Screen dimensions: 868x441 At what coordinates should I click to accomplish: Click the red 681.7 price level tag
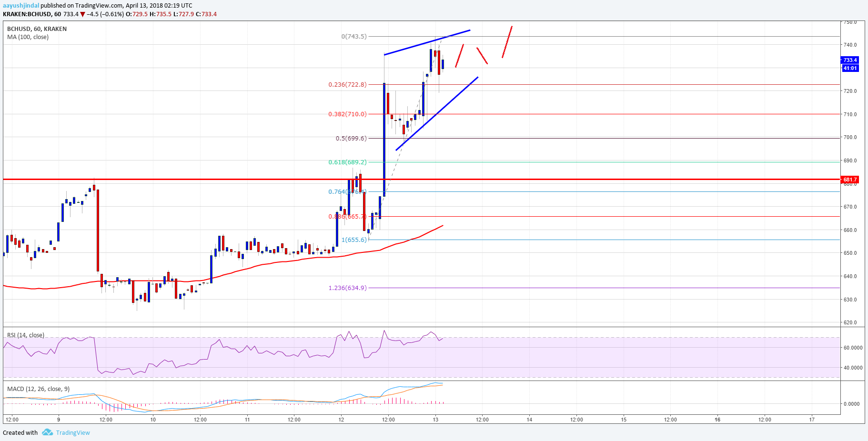[849, 180]
